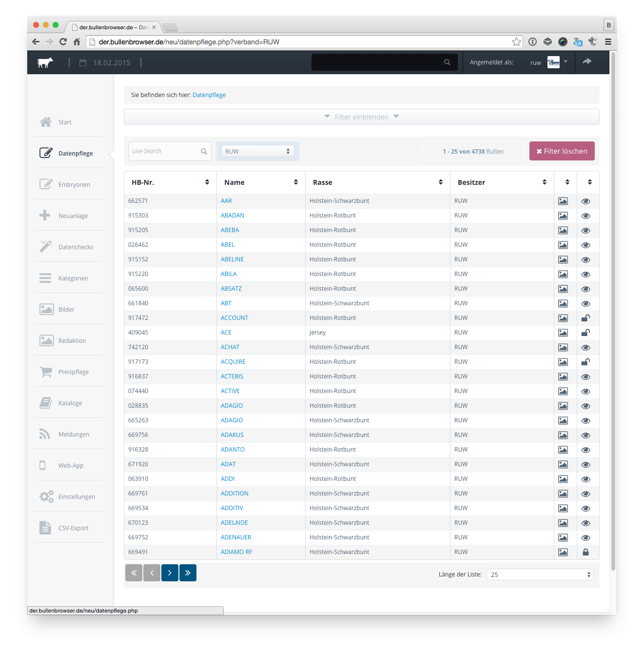Click the share arrow icon in header
Image resolution: width=644 pixels, height=654 pixels.
pos(587,61)
